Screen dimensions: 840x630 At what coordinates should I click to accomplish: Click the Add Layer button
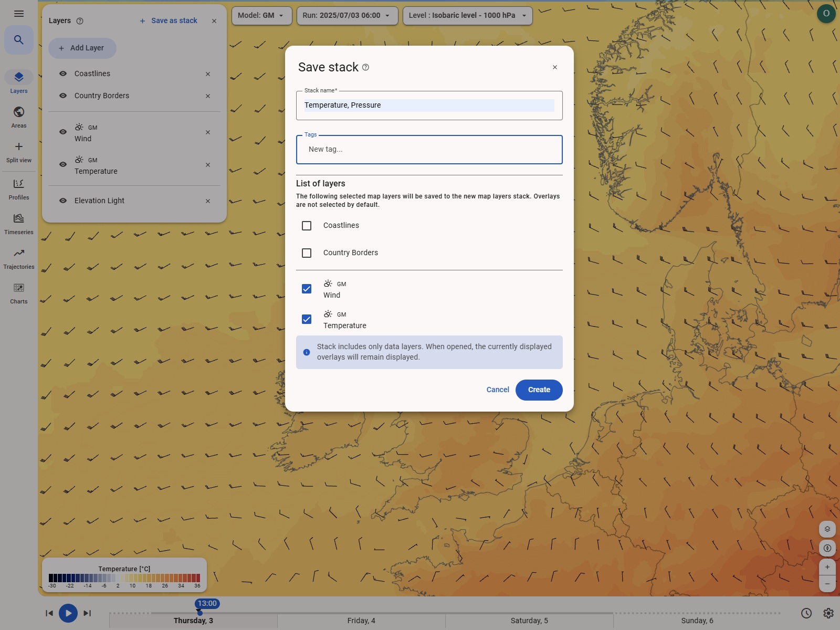[82, 48]
